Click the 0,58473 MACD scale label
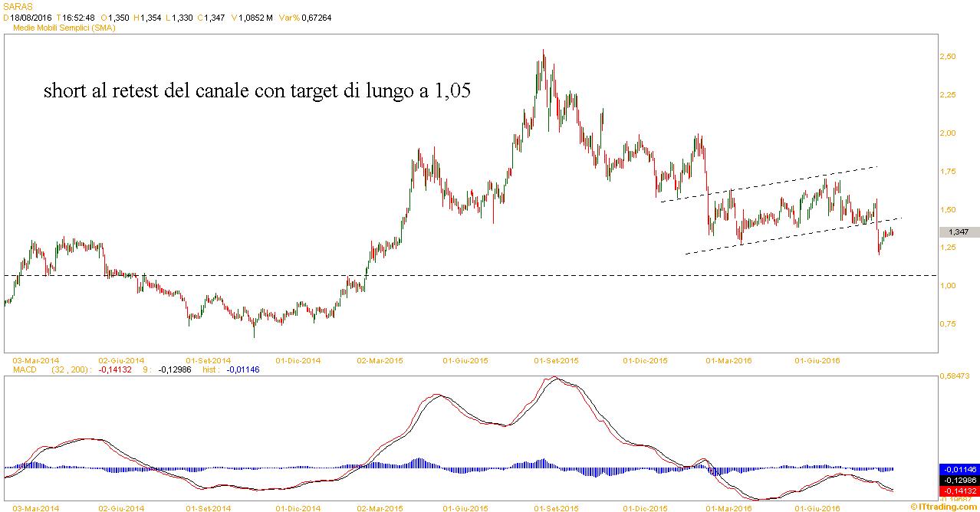Image resolution: width=980 pixels, height=512 pixels. point(955,376)
